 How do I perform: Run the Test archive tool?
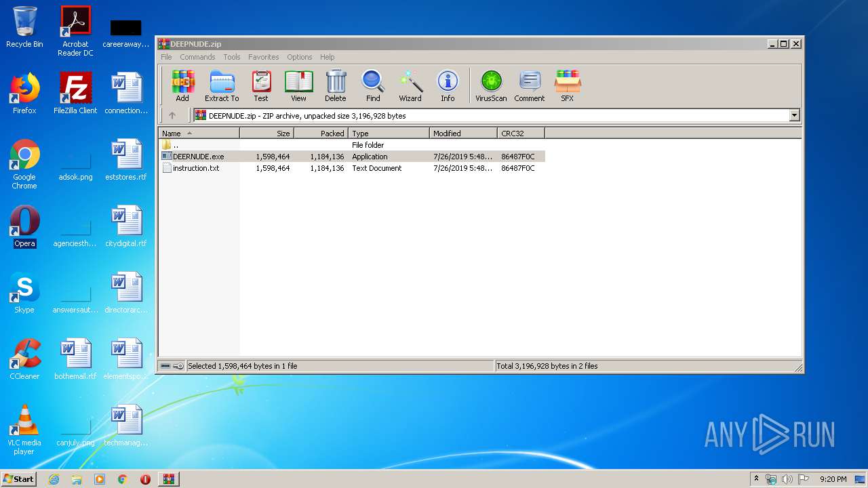[x=261, y=86]
